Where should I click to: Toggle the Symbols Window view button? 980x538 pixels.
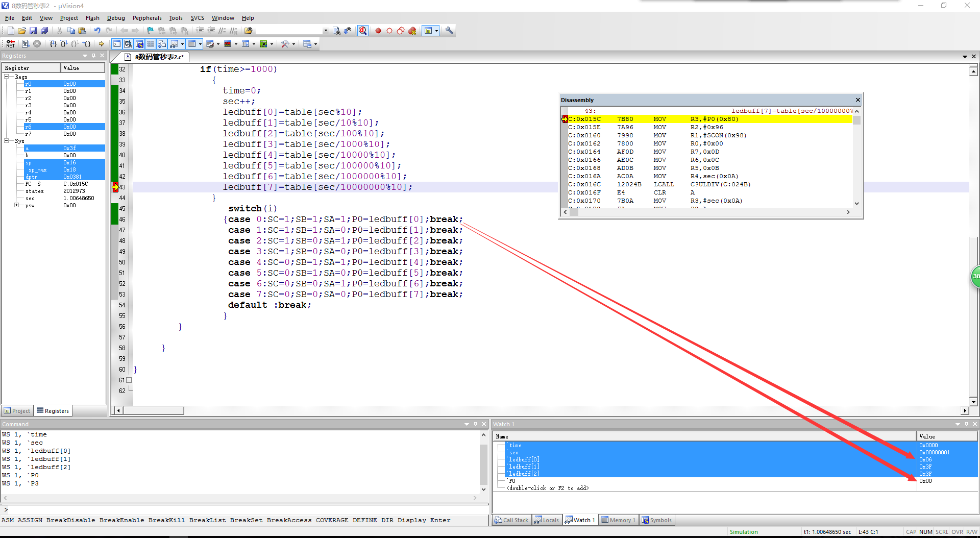pos(139,44)
